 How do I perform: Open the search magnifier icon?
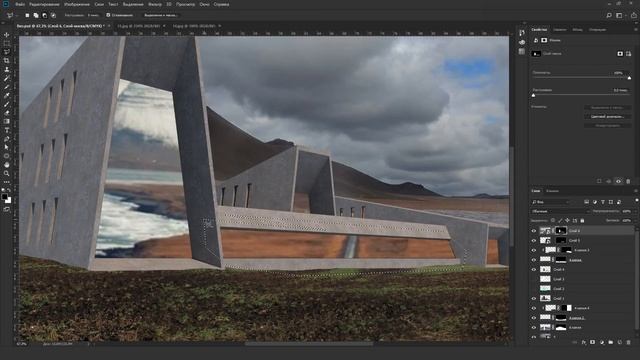609,15
